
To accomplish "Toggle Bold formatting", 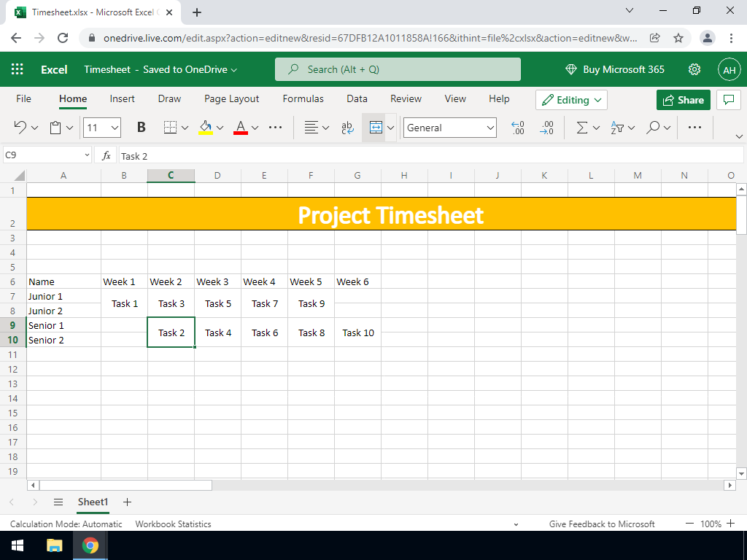I will coord(141,127).
